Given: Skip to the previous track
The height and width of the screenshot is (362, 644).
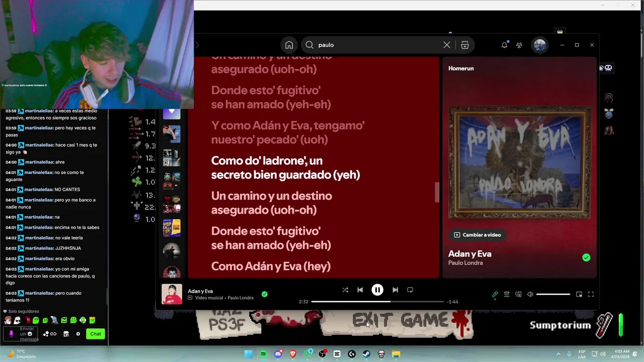Looking at the screenshot, I should pos(360,290).
